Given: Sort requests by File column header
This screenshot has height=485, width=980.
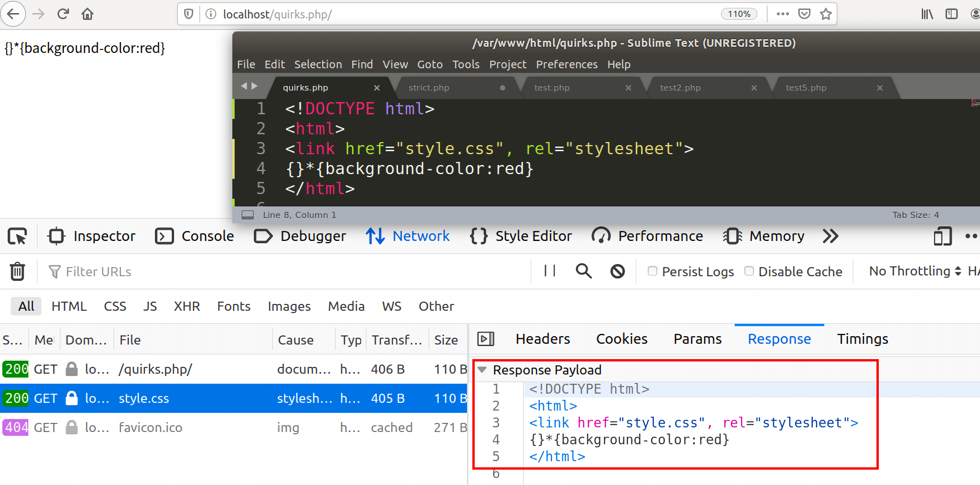Looking at the screenshot, I should pos(193,340).
